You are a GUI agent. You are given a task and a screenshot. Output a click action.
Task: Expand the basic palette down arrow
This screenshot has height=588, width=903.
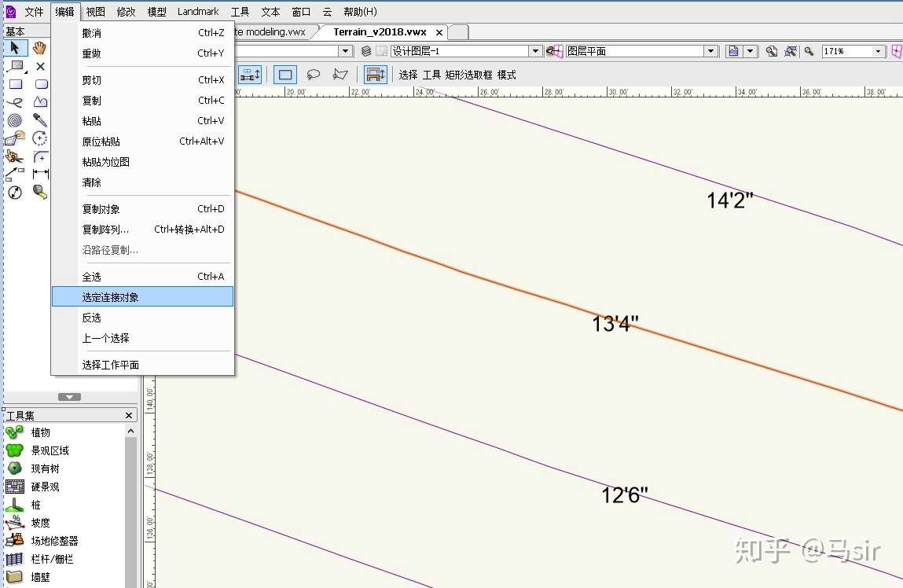(70, 397)
